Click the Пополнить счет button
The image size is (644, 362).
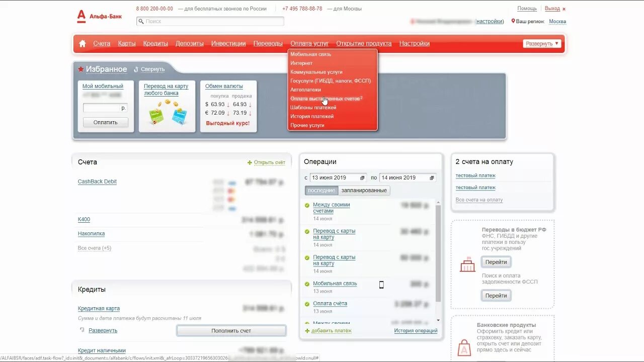pyautogui.click(x=231, y=331)
